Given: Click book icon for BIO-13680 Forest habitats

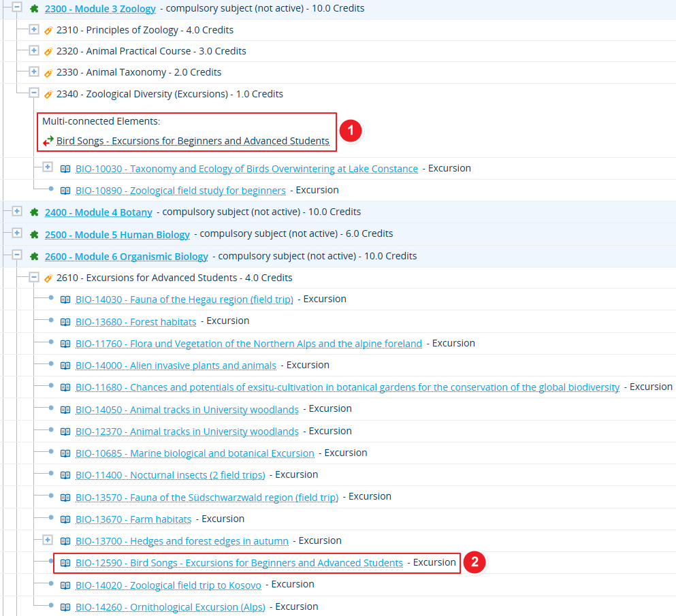Looking at the screenshot, I should click(65, 321).
